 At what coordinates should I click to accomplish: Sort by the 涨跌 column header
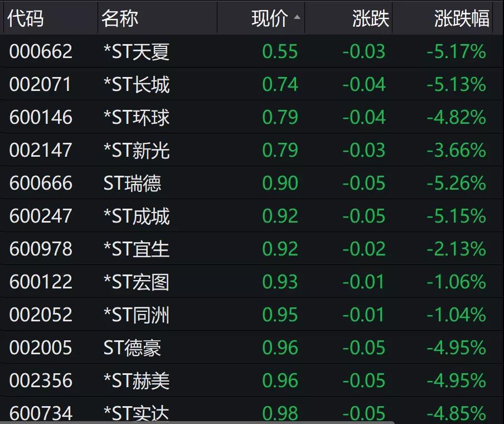point(370,18)
